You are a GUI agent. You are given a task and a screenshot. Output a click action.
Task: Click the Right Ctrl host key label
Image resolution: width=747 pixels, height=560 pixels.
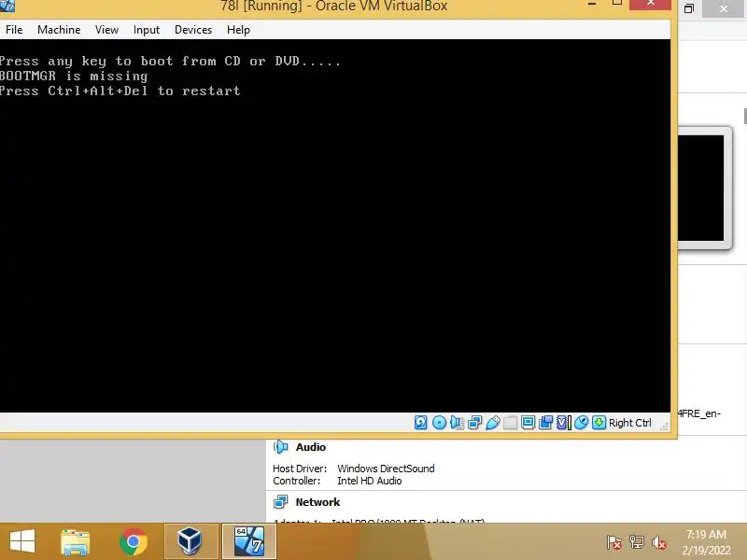pyautogui.click(x=629, y=423)
